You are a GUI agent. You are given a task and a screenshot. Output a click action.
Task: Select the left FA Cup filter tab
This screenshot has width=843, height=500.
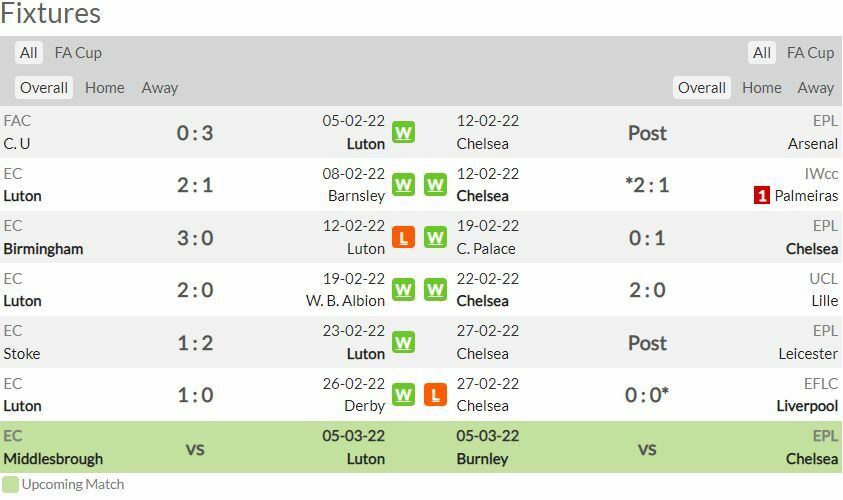pyautogui.click(x=78, y=53)
